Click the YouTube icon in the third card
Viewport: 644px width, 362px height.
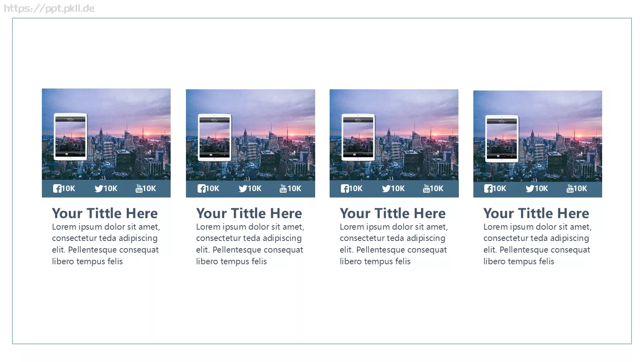point(426,188)
